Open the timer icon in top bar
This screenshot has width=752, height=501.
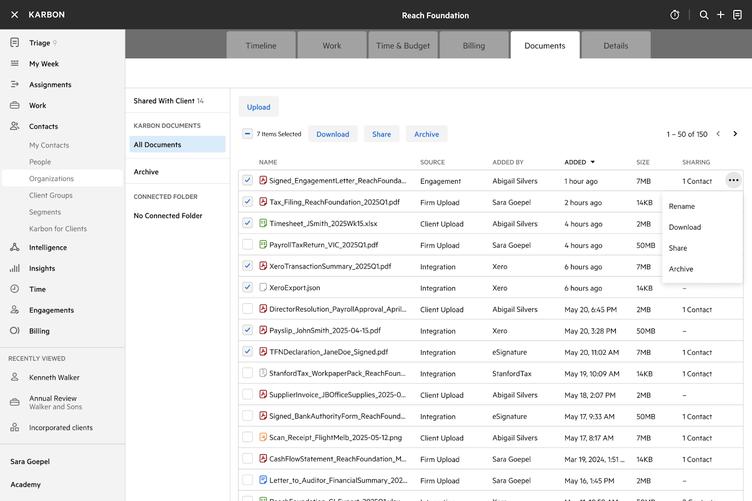pos(675,15)
